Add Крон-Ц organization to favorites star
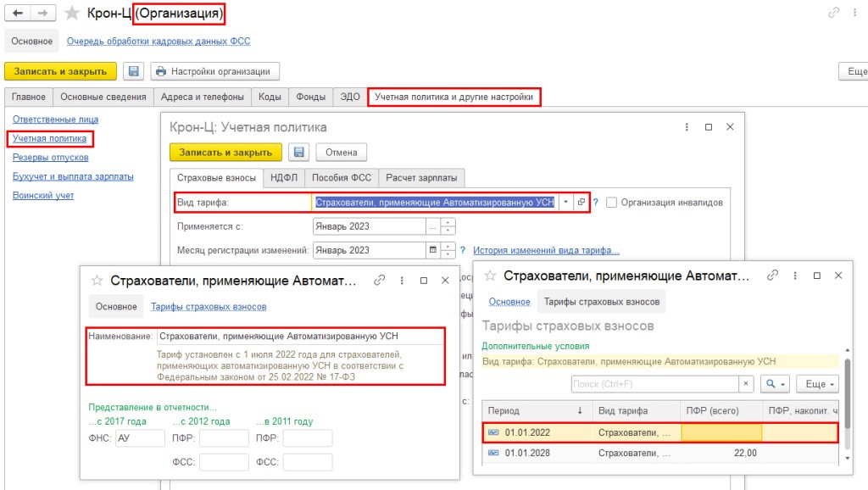The image size is (868, 490). [x=72, y=14]
